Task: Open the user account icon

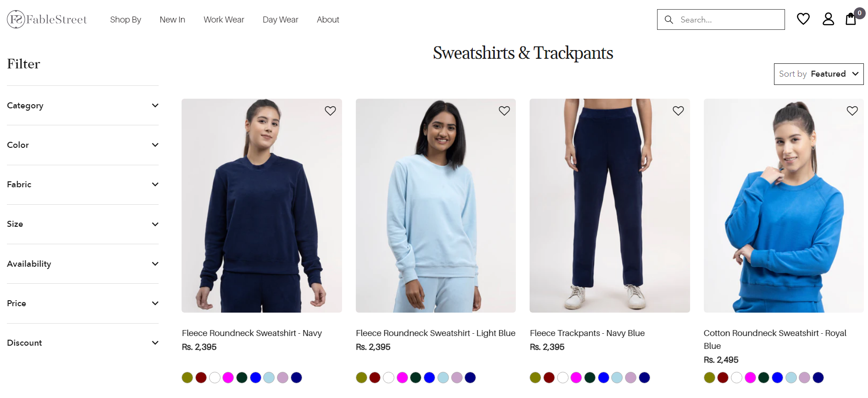Action: [828, 19]
